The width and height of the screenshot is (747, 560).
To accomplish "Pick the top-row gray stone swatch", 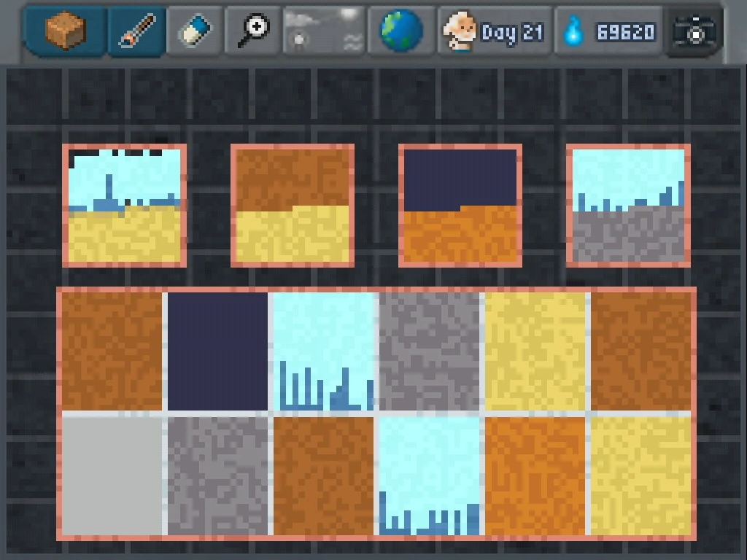I will pyautogui.click(x=429, y=351).
